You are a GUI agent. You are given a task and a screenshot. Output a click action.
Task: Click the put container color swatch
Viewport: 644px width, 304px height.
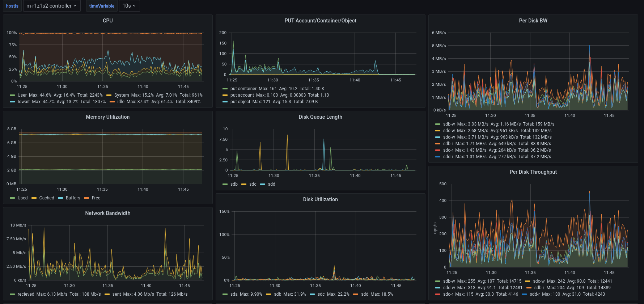coord(225,89)
